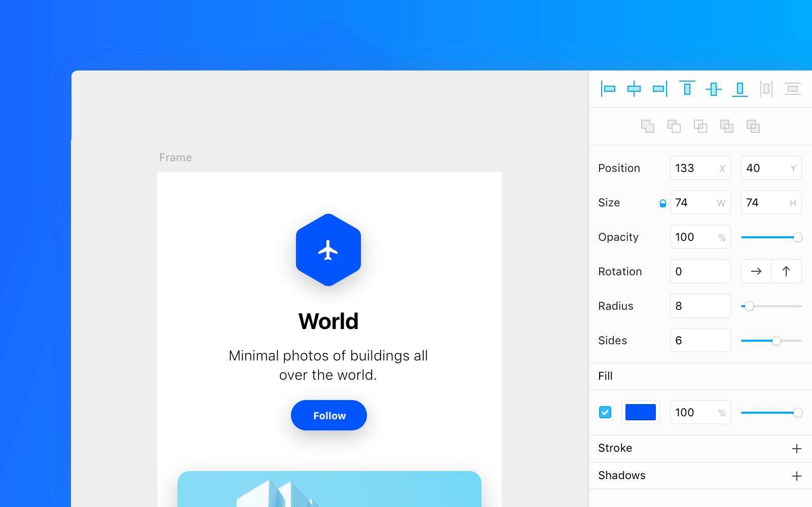Apply first boolean operation icon
Viewport: 812px width, 507px height.
[648, 126]
